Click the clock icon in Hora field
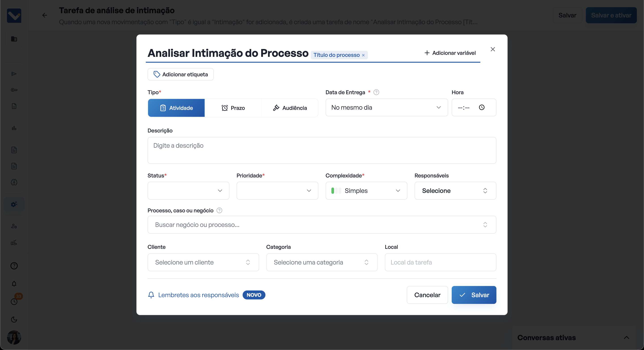Screen dimensions: 644x350 (x=481, y=107)
